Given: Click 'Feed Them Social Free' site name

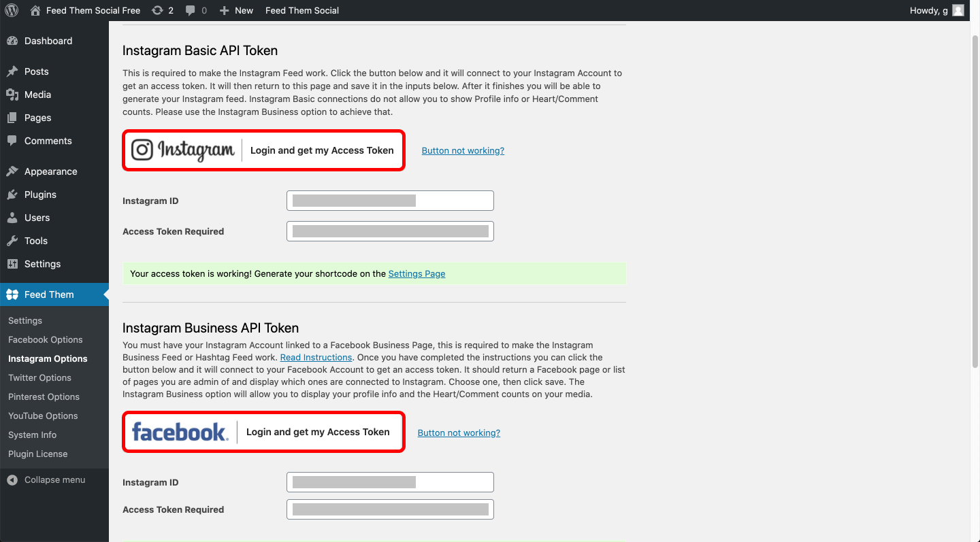Looking at the screenshot, I should click(x=93, y=10).
